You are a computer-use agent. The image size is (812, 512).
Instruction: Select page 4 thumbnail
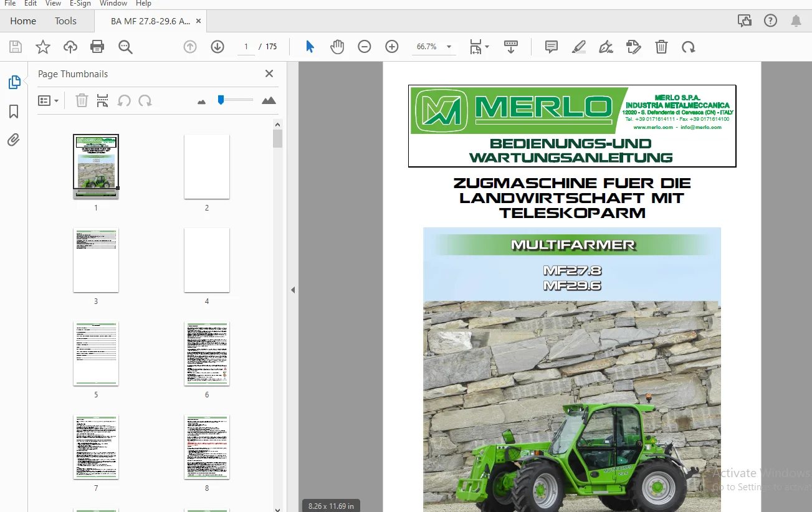207,260
